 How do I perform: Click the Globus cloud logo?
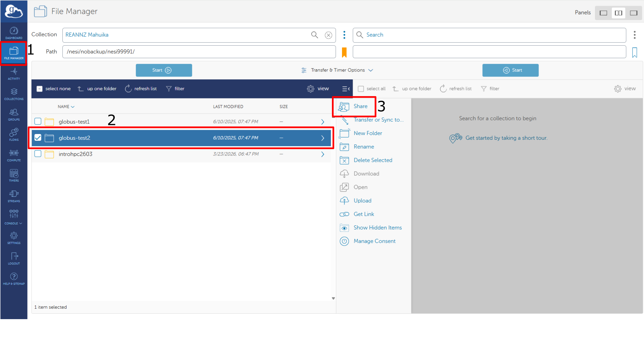14,11
